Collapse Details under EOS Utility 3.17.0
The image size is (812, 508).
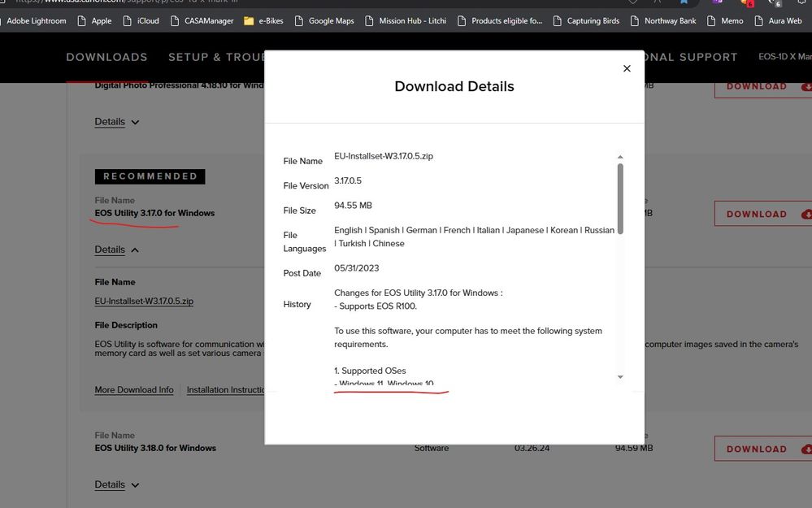tap(117, 250)
